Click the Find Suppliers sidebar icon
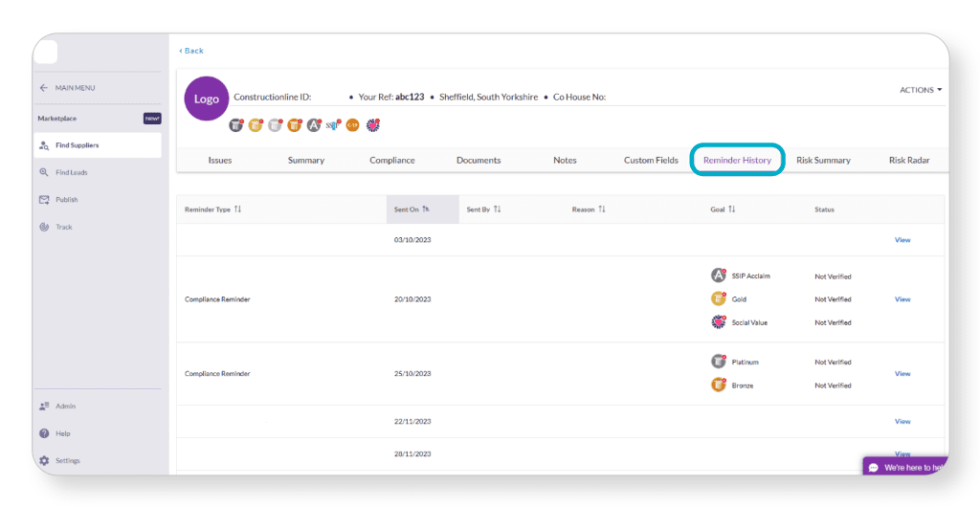Viewport: 980px width, 507px height. [x=44, y=145]
